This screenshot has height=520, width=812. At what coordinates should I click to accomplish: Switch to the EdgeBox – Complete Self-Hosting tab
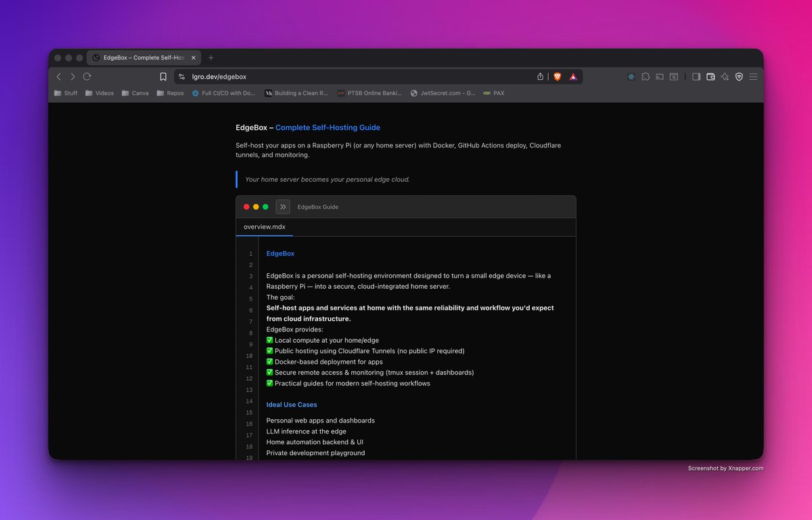(145, 57)
